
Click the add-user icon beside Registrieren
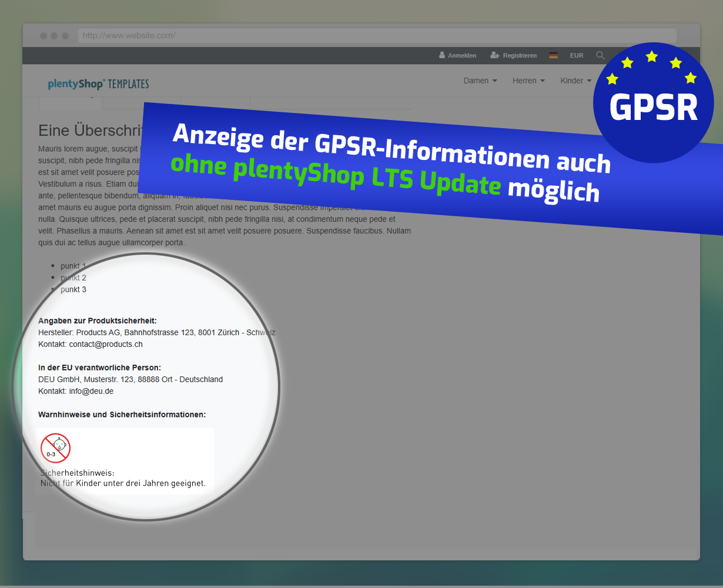tap(495, 55)
